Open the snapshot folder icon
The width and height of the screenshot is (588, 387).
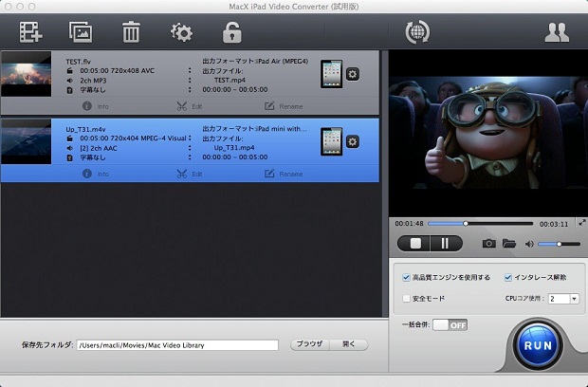(509, 244)
